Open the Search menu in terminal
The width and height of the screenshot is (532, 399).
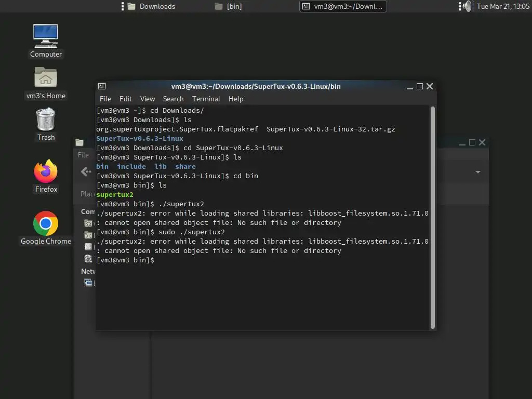pyautogui.click(x=173, y=99)
